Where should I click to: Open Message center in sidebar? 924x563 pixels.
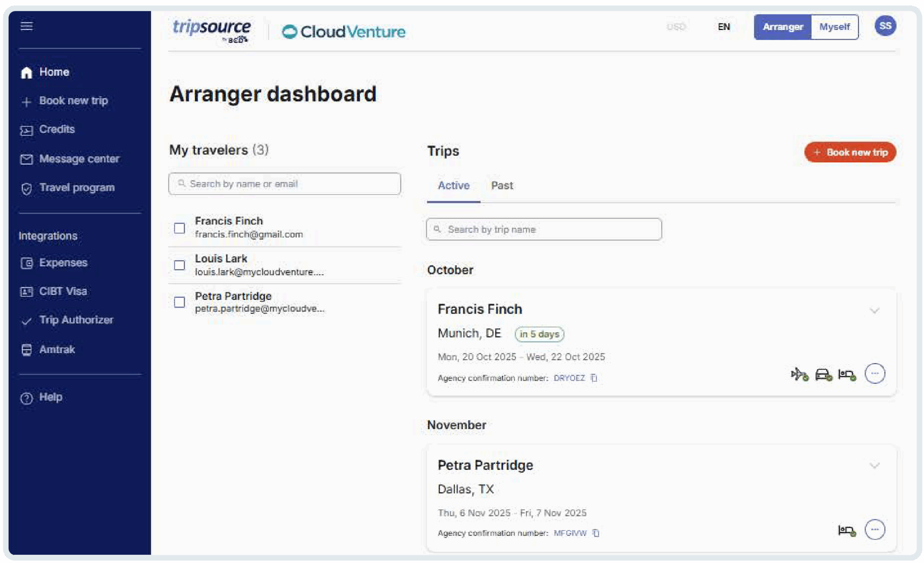point(79,159)
